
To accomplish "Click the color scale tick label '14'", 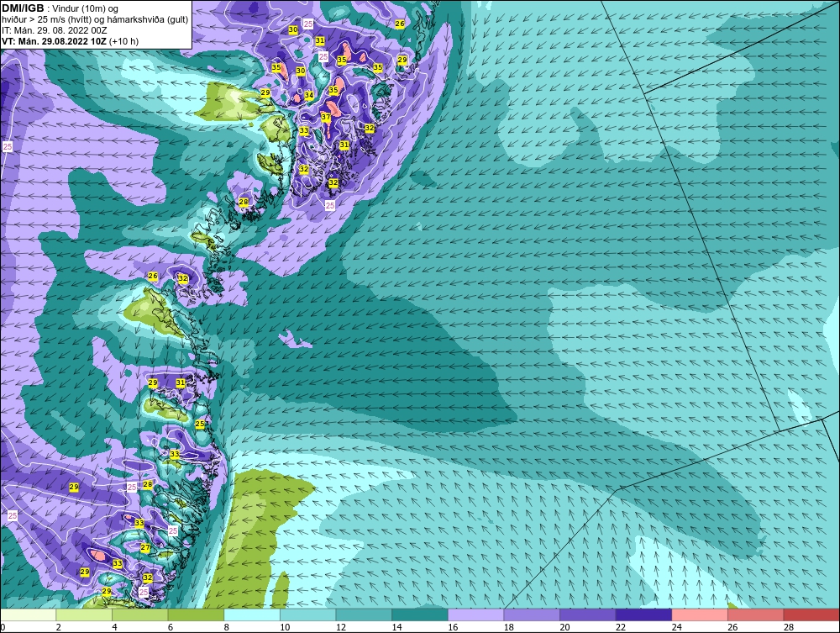I will (397, 627).
